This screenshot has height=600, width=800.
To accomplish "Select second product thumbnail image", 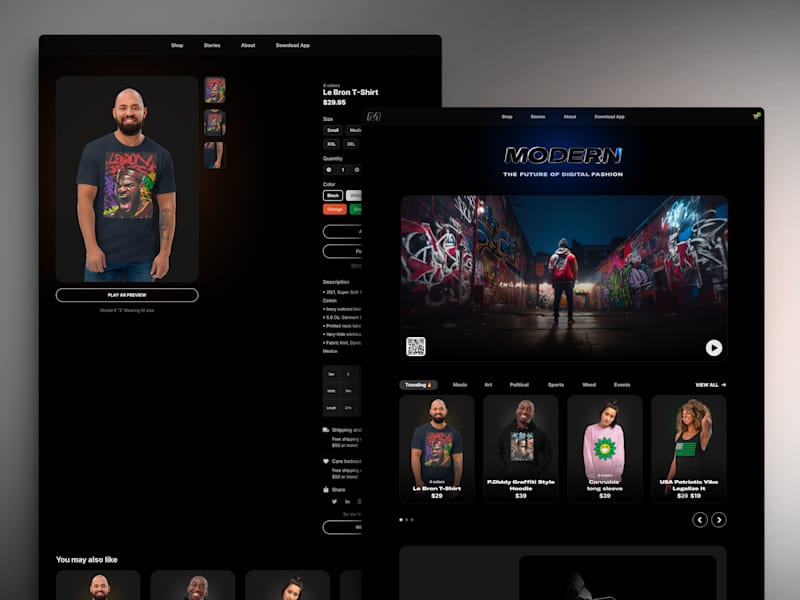I will coord(215,122).
